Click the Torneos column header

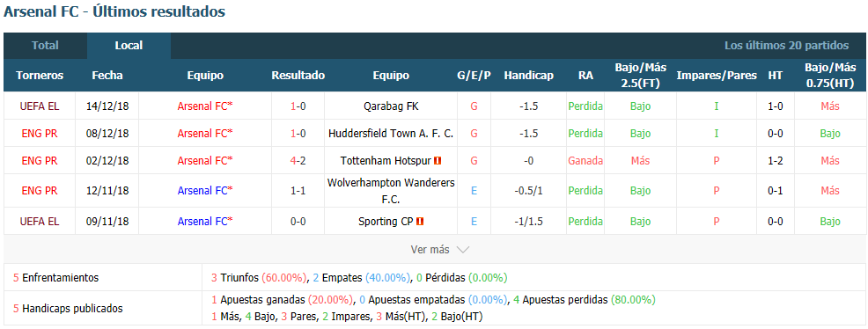(x=40, y=76)
